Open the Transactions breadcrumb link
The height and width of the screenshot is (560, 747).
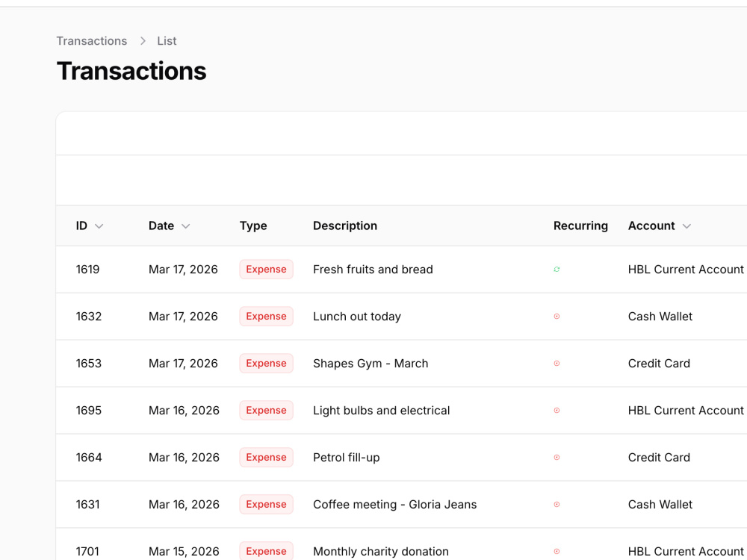point(92,41)
